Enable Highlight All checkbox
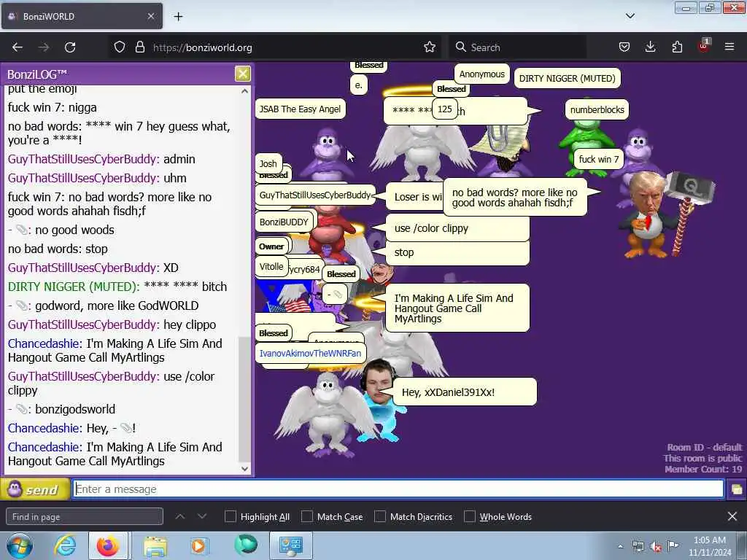The width and height of the screenshot is (747, 560). (230, 517)
